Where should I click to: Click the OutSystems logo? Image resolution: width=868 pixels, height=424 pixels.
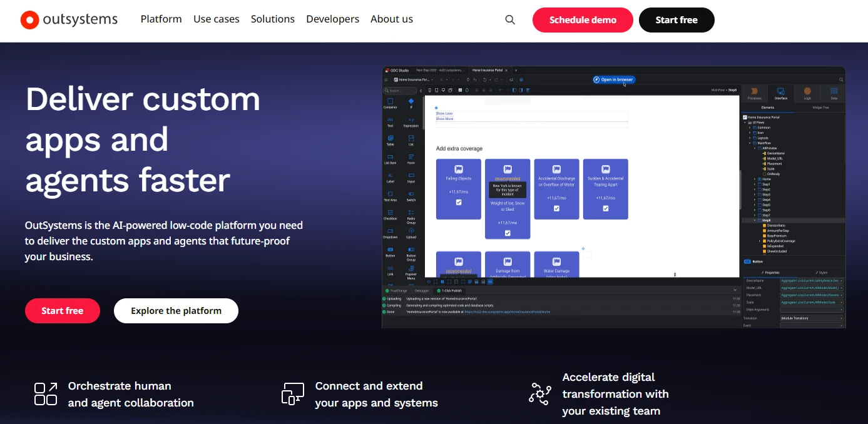click(x=69, y=19)
